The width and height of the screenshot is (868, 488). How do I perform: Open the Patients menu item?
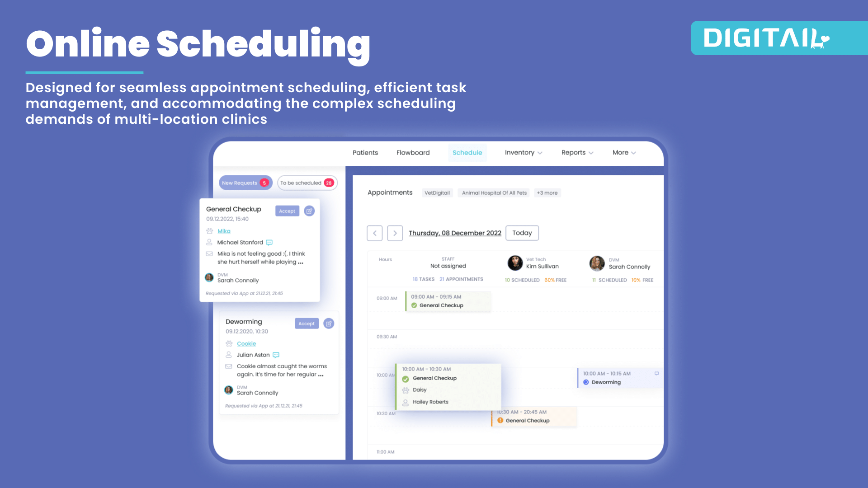click(x=365, y=153)
